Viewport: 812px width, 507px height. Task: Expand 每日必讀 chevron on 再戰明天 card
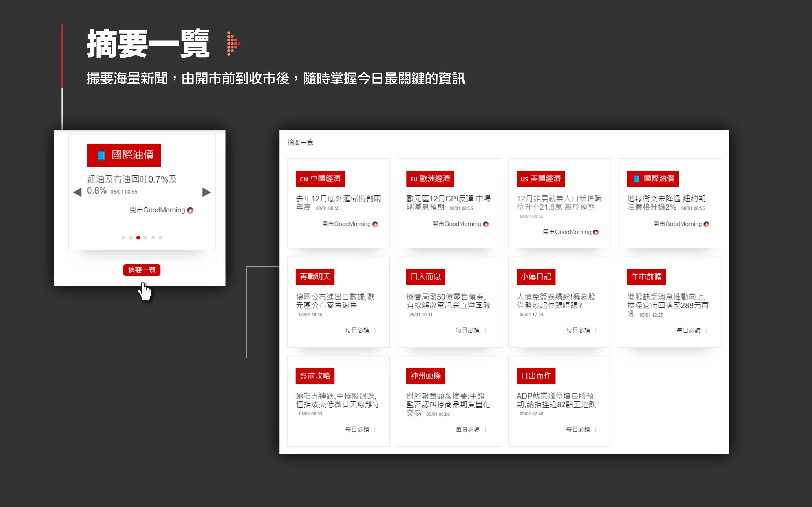coord(375,330)
